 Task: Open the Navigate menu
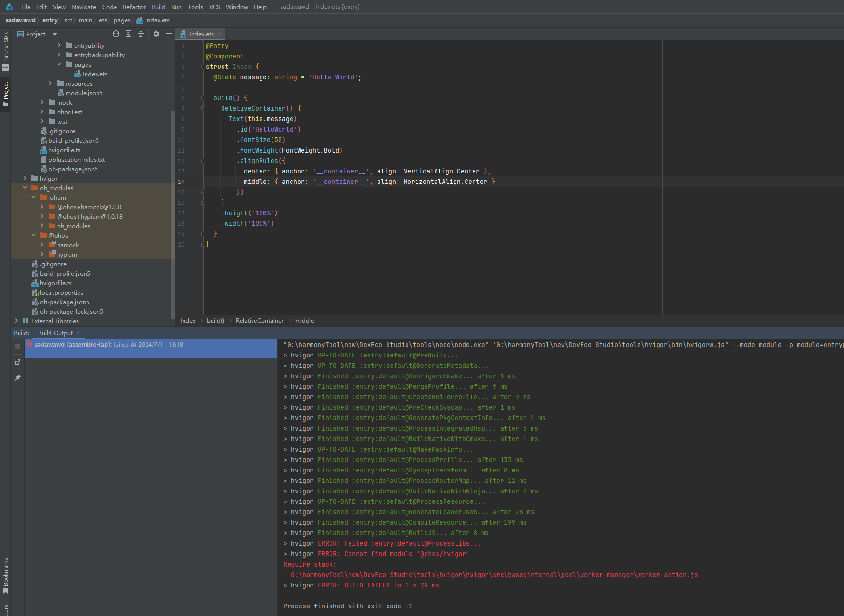pos(84,7)
